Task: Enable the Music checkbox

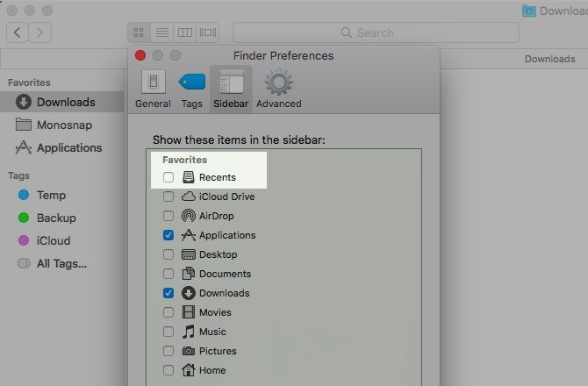Action: click(169, 332)
